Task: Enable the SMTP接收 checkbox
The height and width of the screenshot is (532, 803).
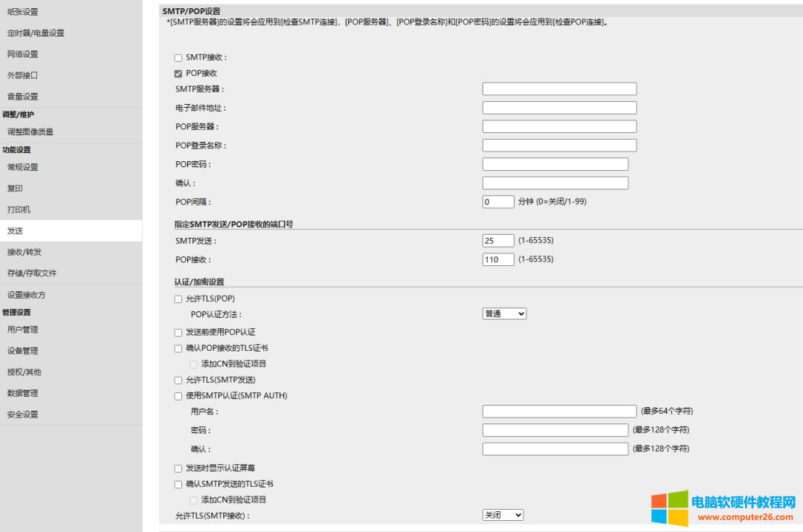Action: tap(178, 58)
